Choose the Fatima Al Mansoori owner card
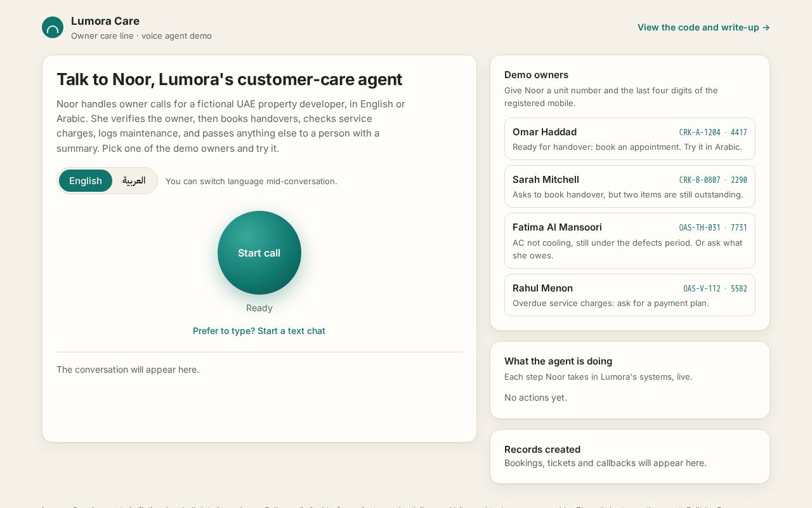This screenshot has width=812, height=508. 630,241
